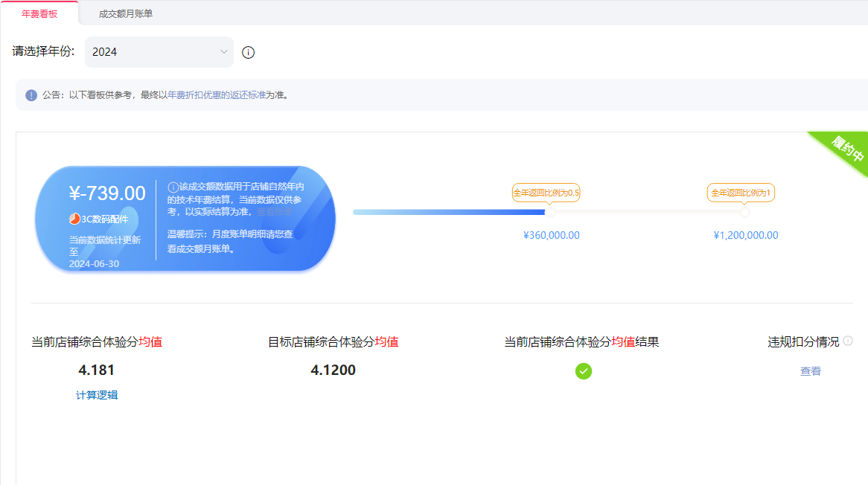Switch to the 成交额月账单 tab
This screenshot has height=485, width=868.
(126, 13)
